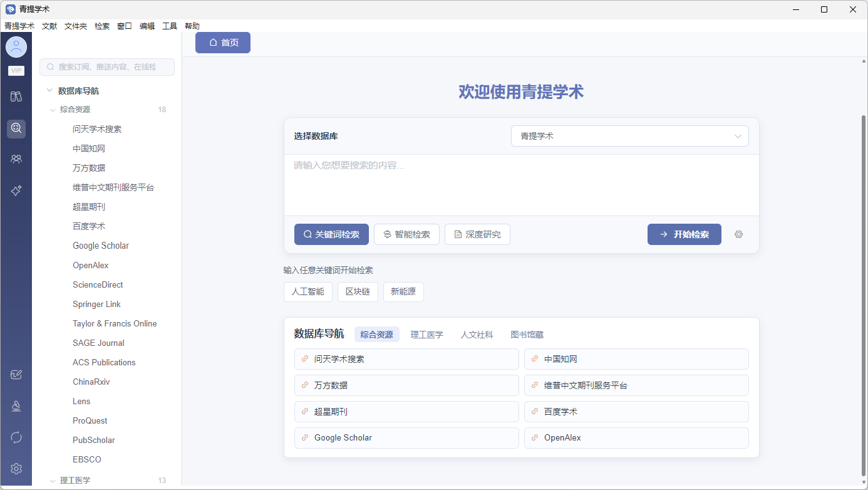The height and width of the screenshot is (490, 868).
Task: Select the magnifier search icon in dark sidebar
Action: [x=16, y=128]
